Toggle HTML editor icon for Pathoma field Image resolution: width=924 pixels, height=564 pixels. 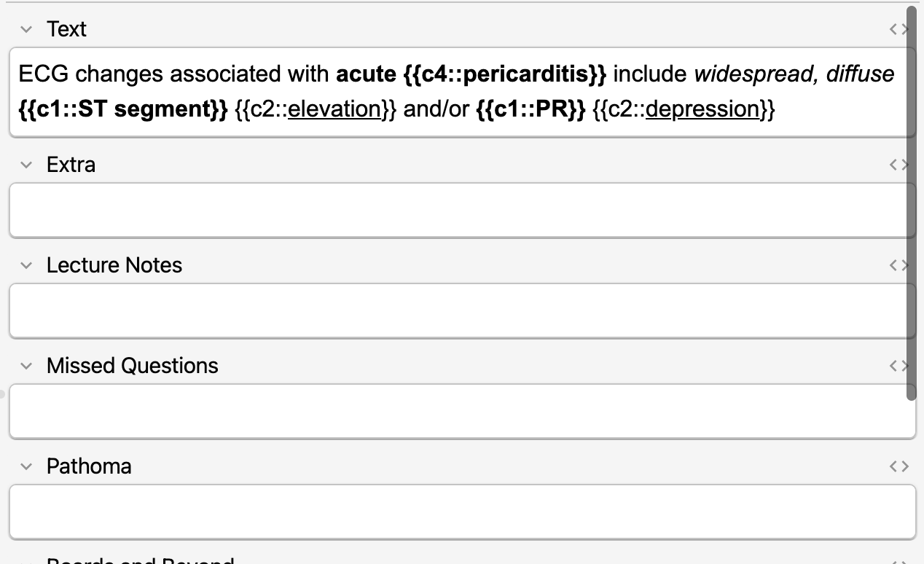(x=899, y=466)
